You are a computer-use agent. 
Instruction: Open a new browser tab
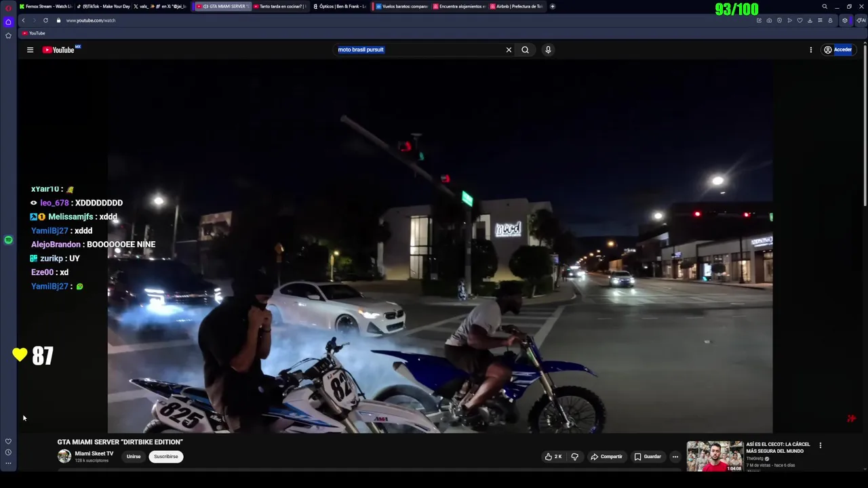(x=552, y=6)
